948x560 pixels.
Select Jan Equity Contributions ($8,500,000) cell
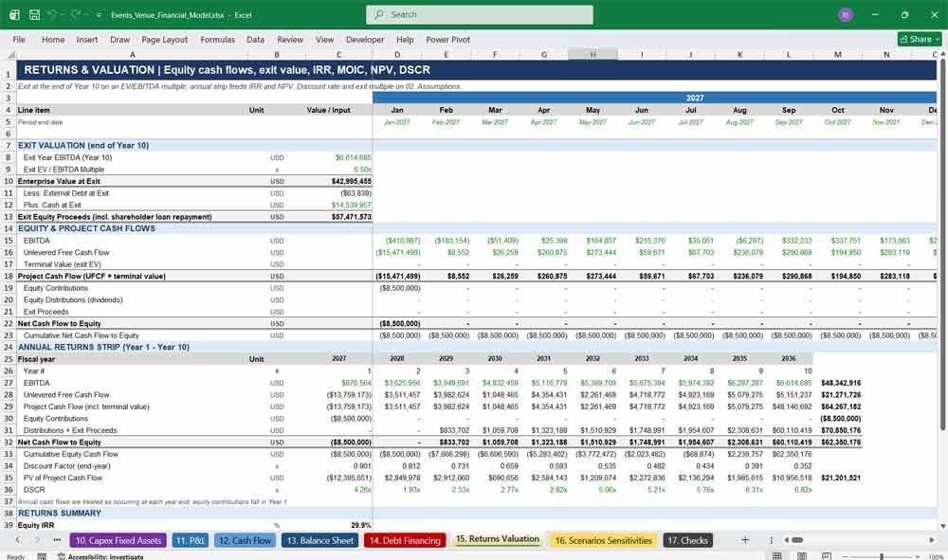click(x=397, y=288)
